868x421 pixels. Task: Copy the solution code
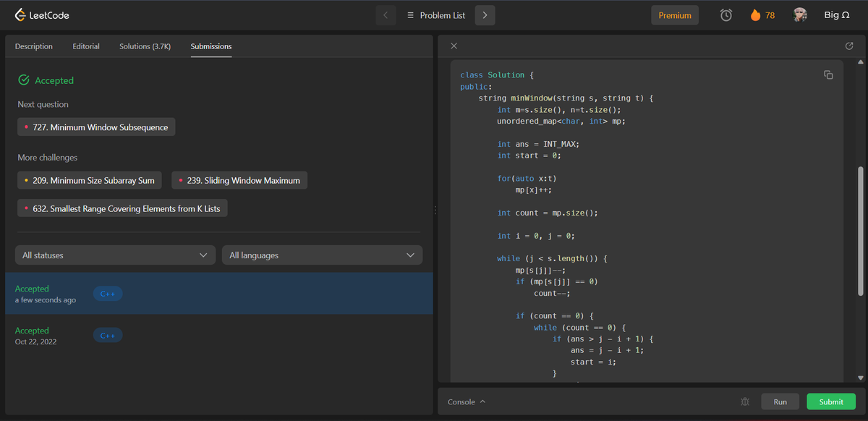coord(829,75)
